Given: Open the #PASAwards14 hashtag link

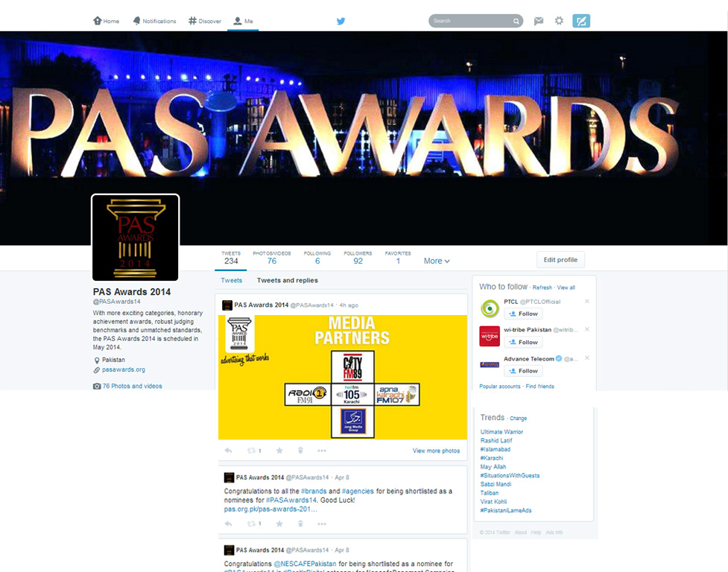Looking at the screenshot, I should pyautogui.click(x=291, y=500).
